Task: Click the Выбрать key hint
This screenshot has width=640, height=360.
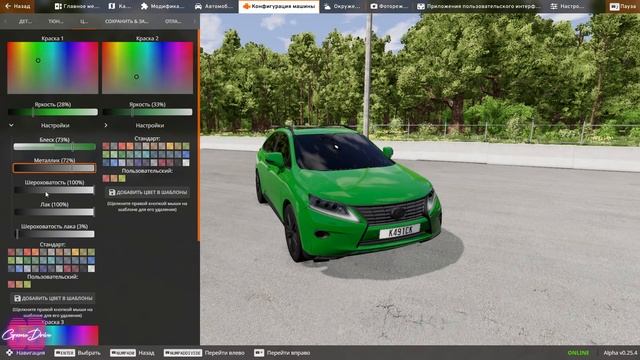Action: click(x=78, y=353)
